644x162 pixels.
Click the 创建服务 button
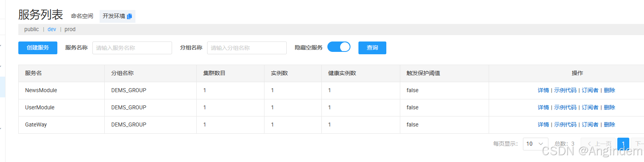pyautogui.click(x=38, y=48)
